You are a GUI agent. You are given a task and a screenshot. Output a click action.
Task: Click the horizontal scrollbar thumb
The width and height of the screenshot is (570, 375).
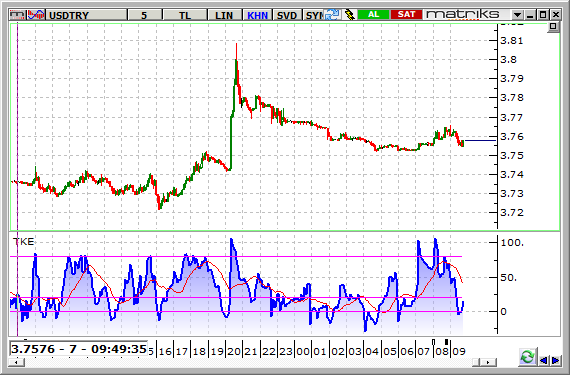pos(477,362)
